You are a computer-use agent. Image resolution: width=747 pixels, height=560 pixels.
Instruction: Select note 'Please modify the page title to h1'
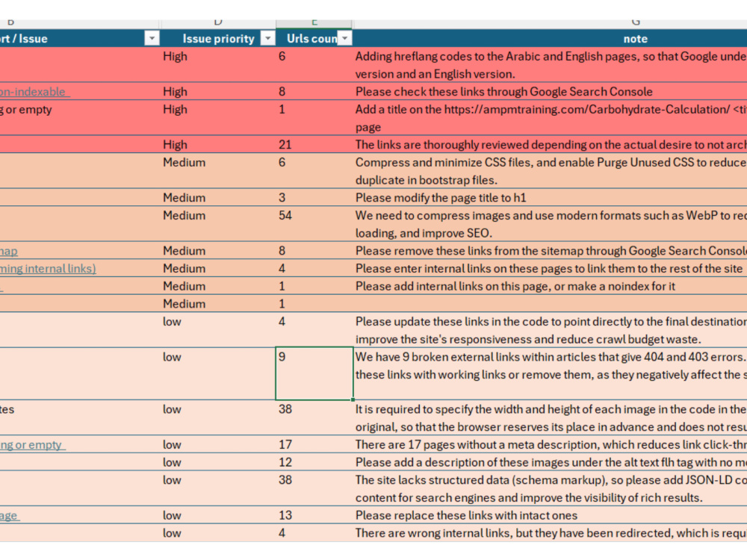tap(551, 198)
